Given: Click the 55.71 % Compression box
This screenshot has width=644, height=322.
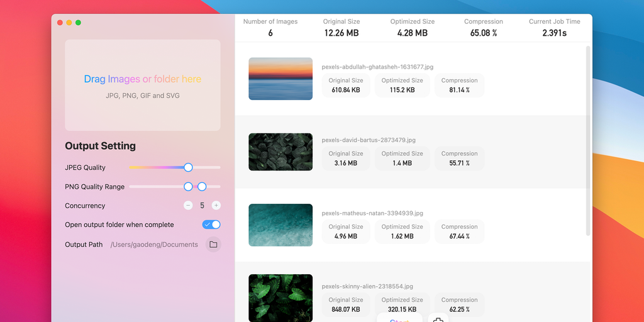Looking at the screenshot, I should [459, 158].
